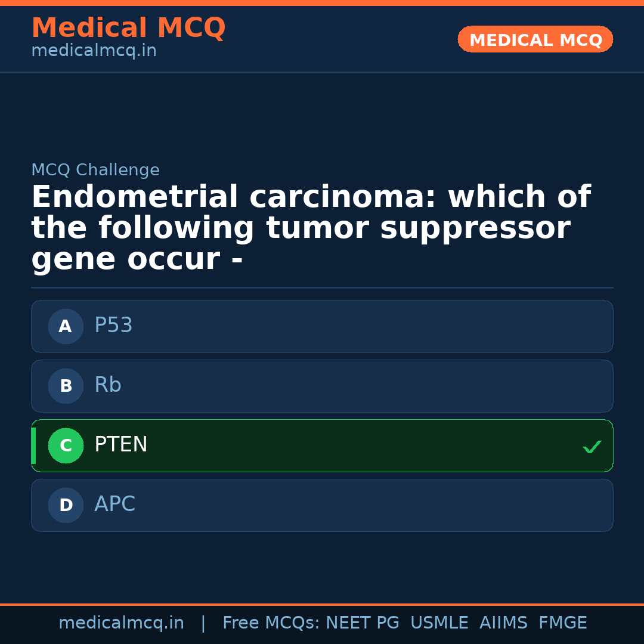Select answer option B, Rb

click(322, 386)
